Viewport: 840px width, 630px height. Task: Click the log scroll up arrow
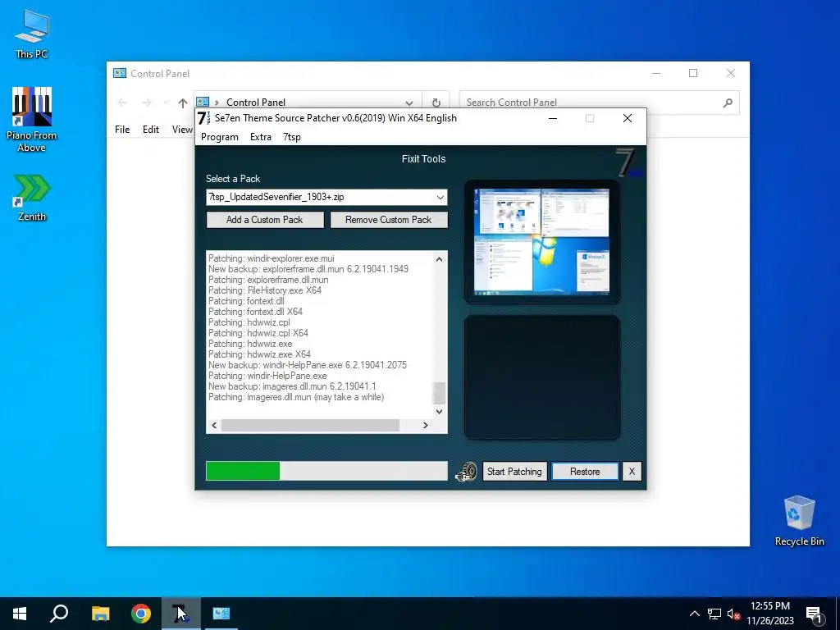coord(440,259)
